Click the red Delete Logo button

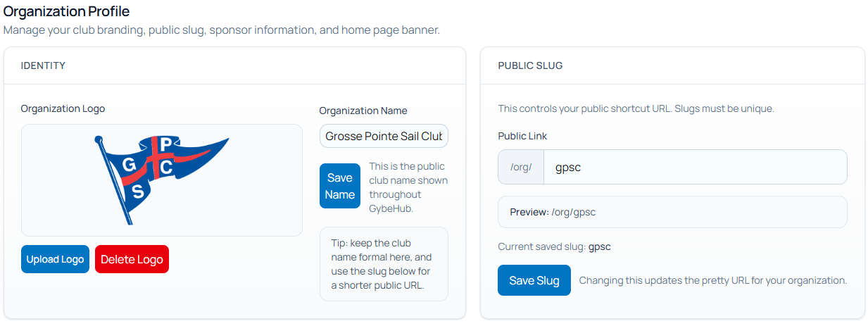point(132,259)
